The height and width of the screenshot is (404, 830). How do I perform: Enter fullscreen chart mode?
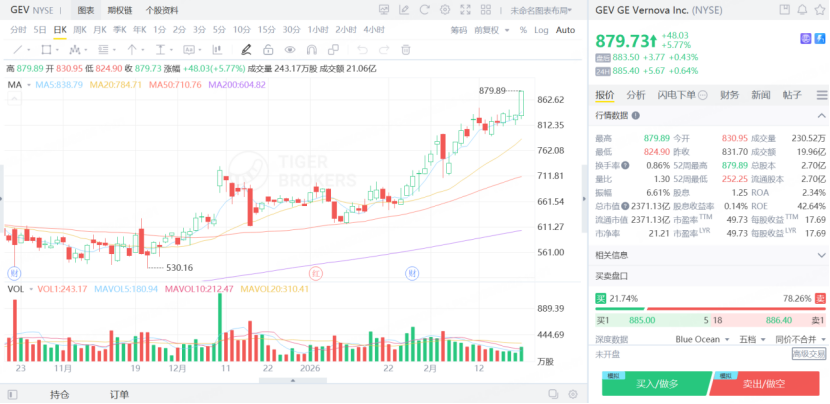(x=465, y=10)
